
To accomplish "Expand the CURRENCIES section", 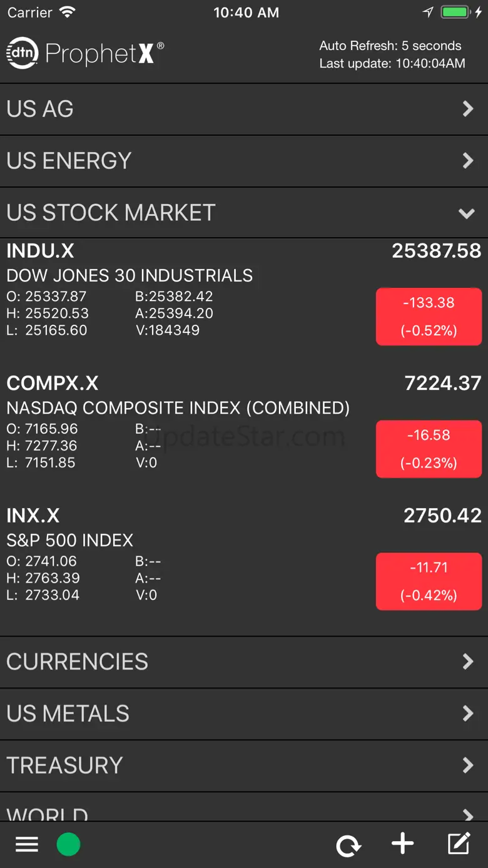I will [244, 661].
